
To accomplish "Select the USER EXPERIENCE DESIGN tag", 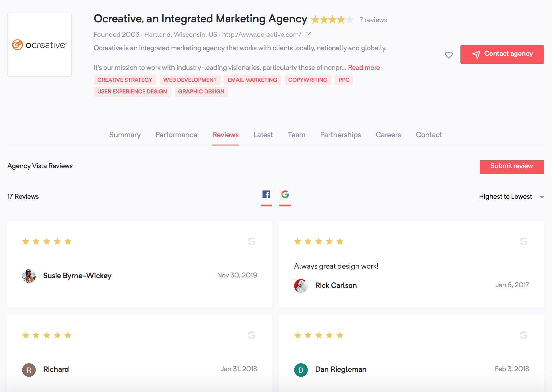I will [x=132, y=92].
